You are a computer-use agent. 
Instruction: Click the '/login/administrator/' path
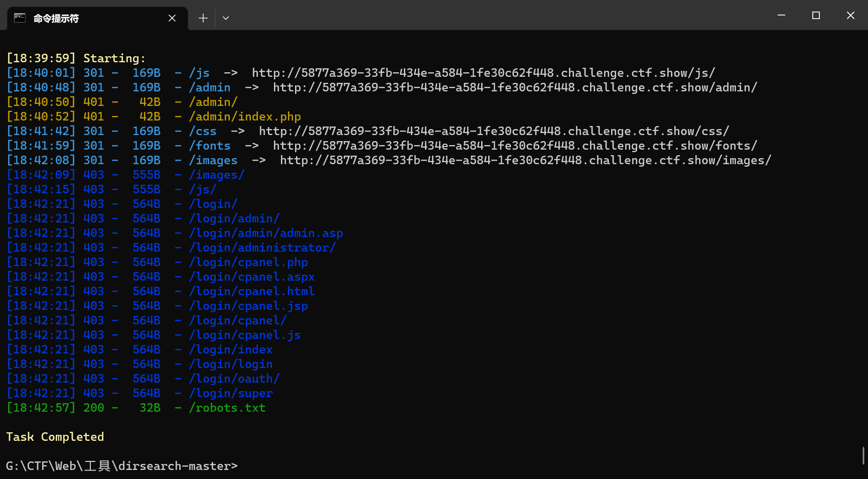click(262, 248)
